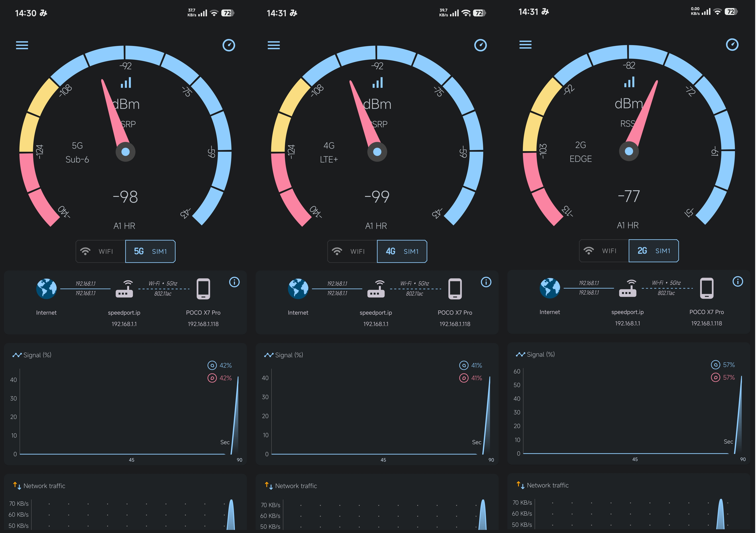Open hamburger menu on the 5G screen
This screenshot has height=533, width=756.
22,45
